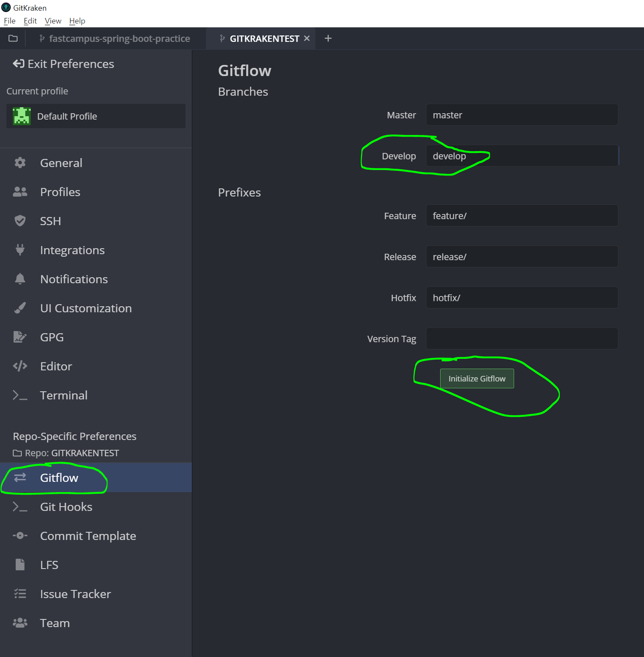Open Team preferences
This screenshot has height=657, width=644.
coord(96,623)
